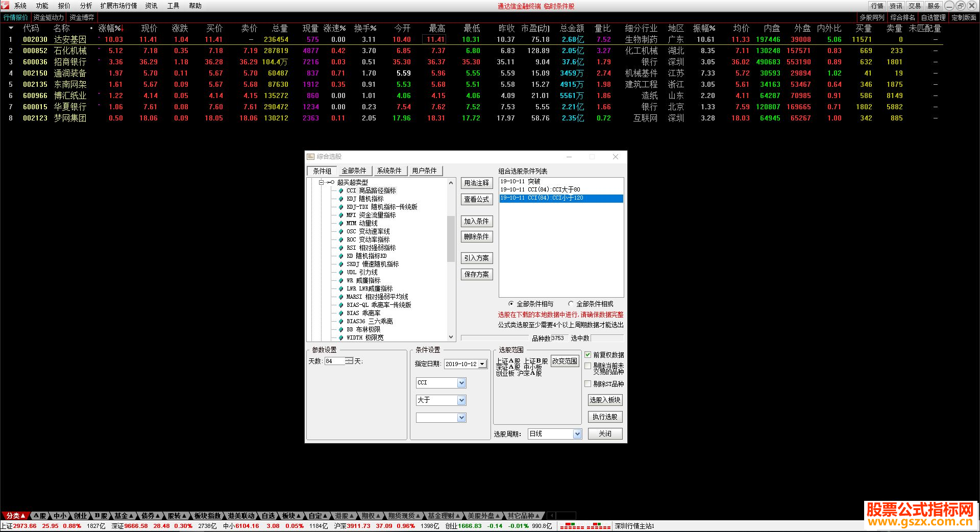Open the 大于 comparison dropdown
The image size is (980, 532).
[x=461, y=400]
